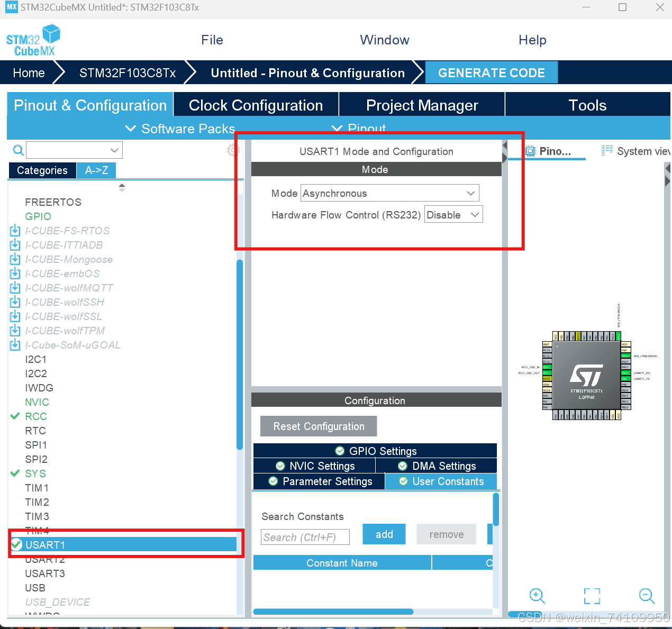Screen dimensions: 672x629
Task: Select SPI1 in the peripheral list
Action: pos(36,445)
